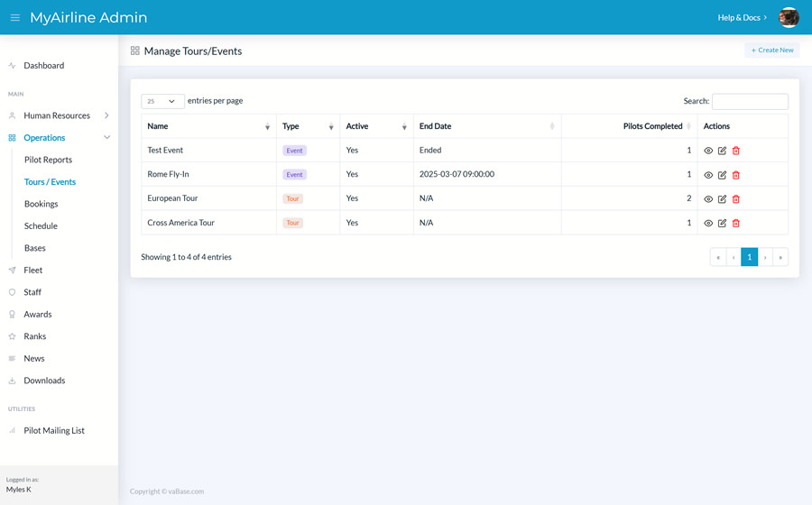Delete the Rome Fly-In entry
The image size is (812, 505).
click(x=736, y=175)
